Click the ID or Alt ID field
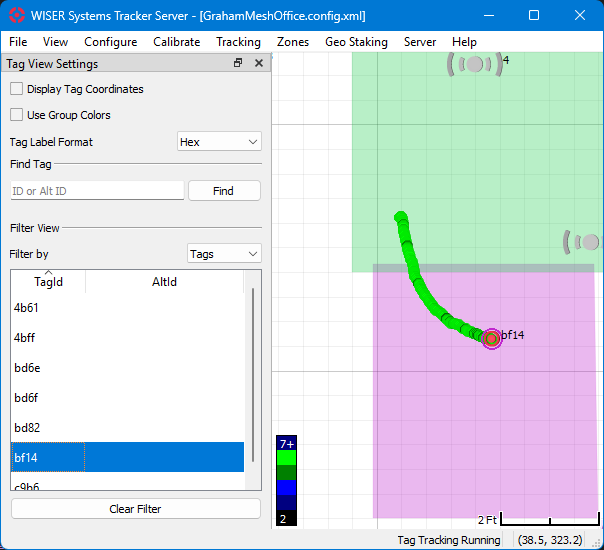604x550 pixels. (x=97, y=191)
